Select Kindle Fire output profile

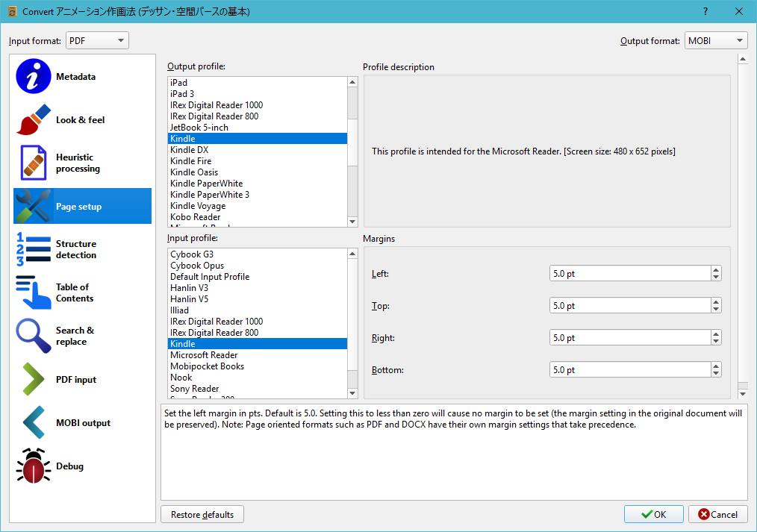(258, 160)
